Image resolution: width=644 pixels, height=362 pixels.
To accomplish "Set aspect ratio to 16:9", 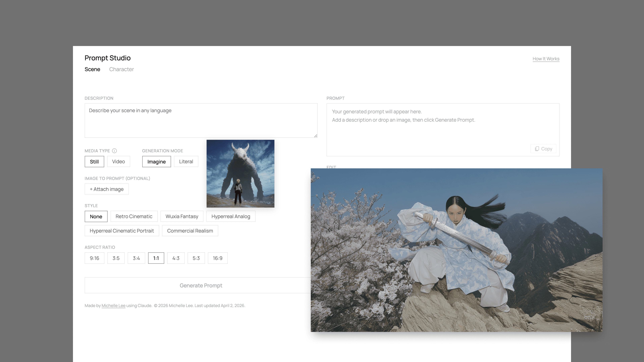I will [218, 258].
